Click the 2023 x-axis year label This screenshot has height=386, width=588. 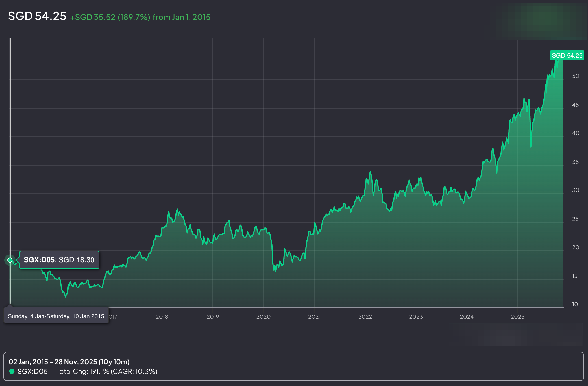click(x=416, y=317)
